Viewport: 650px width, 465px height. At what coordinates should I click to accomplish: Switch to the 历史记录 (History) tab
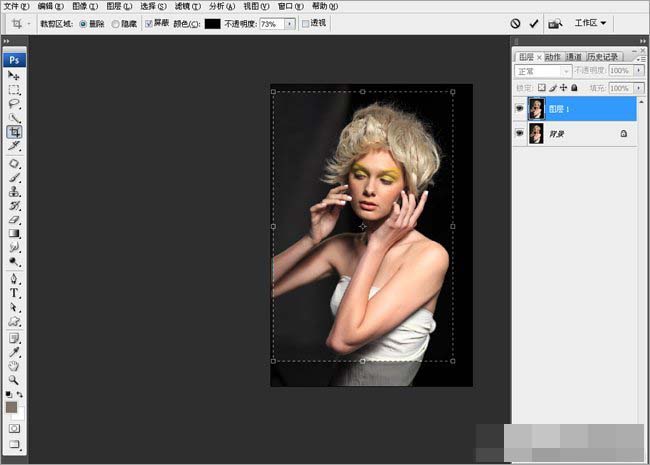[603, 57]
